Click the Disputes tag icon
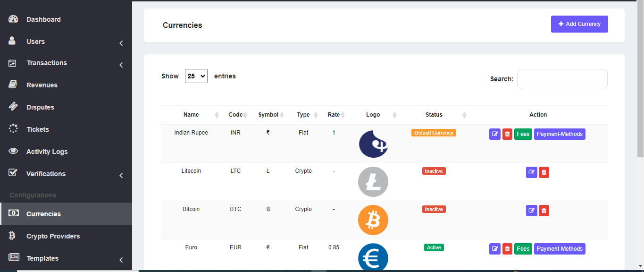Image resolution: width=644 pixels, height=272 pixels. [x=12, y=107]
